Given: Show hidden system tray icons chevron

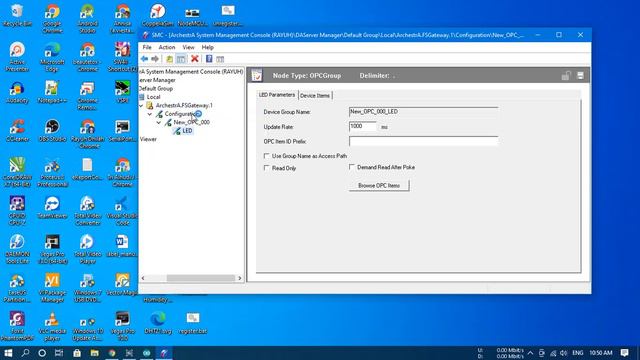Looking at the screenshot, I should coord(530,353).
